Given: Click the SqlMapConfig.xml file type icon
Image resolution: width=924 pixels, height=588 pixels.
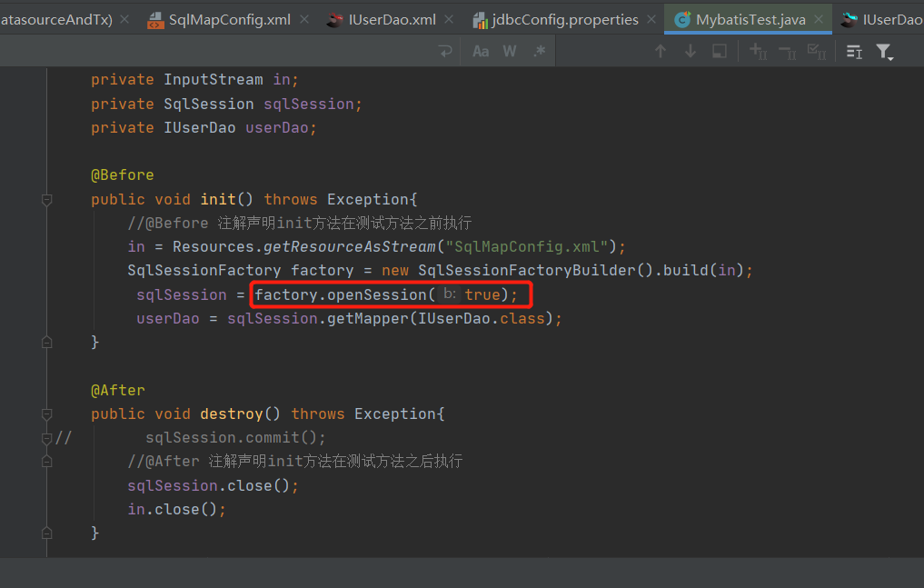Looking at the screenshot, I should 155,21.
